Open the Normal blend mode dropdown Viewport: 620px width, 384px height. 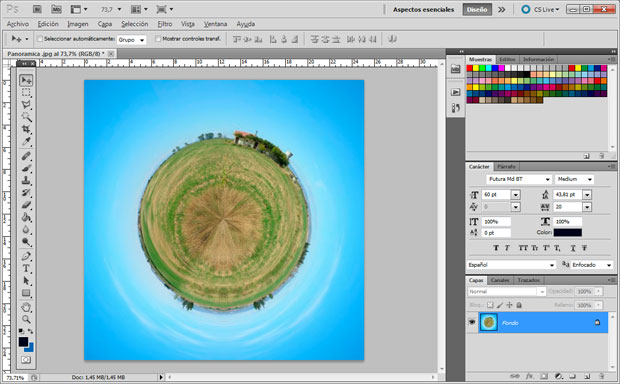507,291
